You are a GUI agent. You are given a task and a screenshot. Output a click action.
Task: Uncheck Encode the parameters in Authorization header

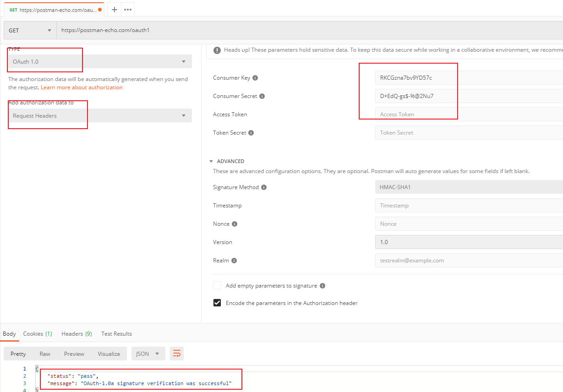[217, 303]
